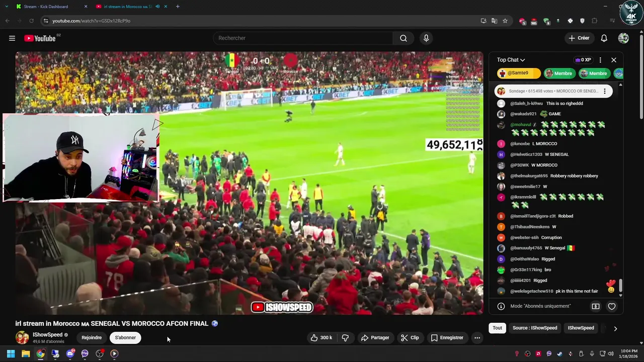Dislike the video with thumbs-down

(345, 338)
